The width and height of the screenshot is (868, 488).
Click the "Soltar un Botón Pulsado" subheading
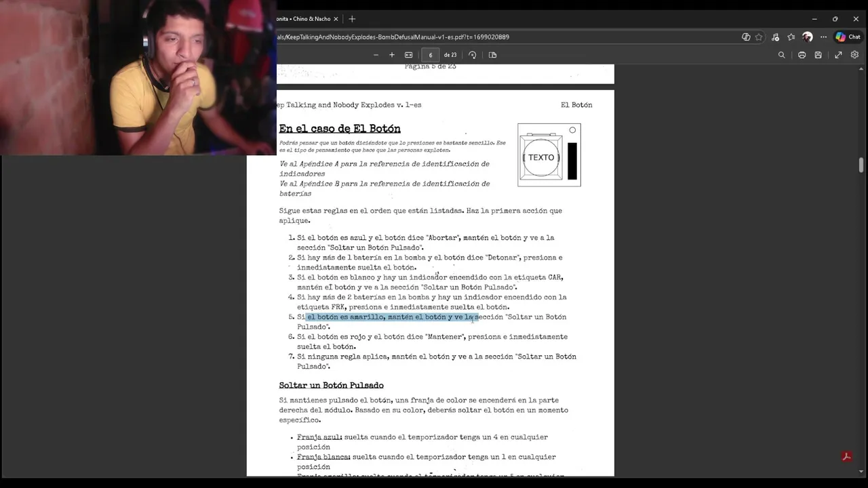point(331,386)
